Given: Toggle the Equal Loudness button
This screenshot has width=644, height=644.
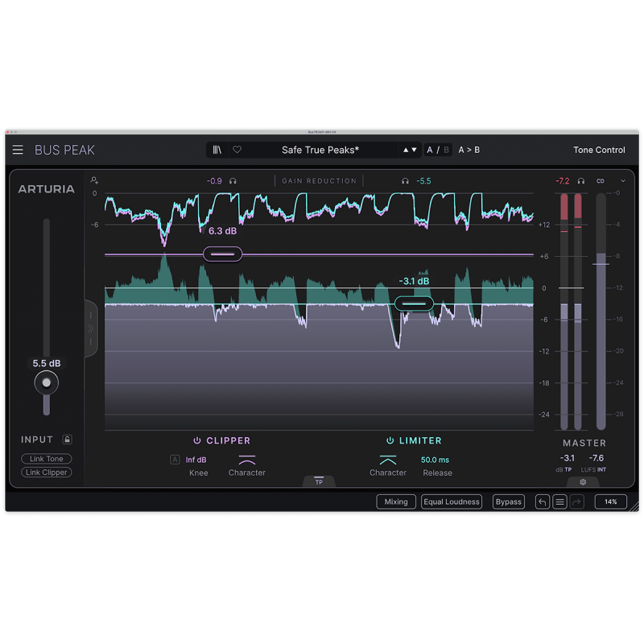Looking at the screenshot, I should pos(452,502).
